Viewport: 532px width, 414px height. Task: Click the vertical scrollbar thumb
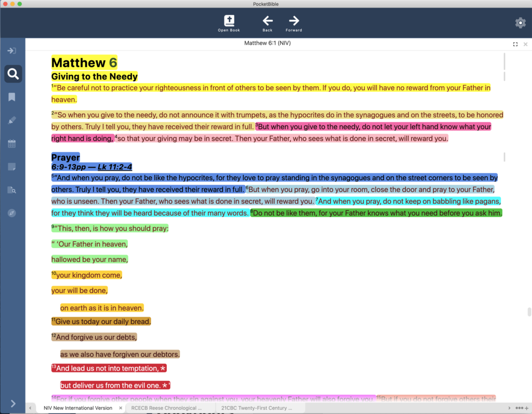click(x=529, y=312)
